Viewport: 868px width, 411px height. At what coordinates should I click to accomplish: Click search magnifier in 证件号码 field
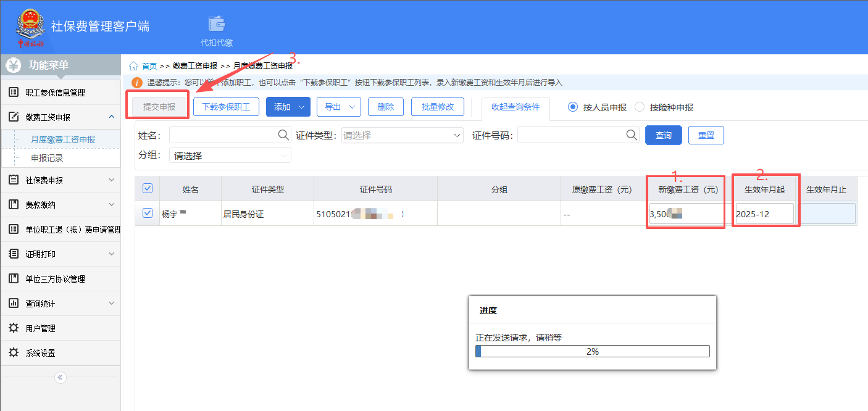[x=632, y=135]
